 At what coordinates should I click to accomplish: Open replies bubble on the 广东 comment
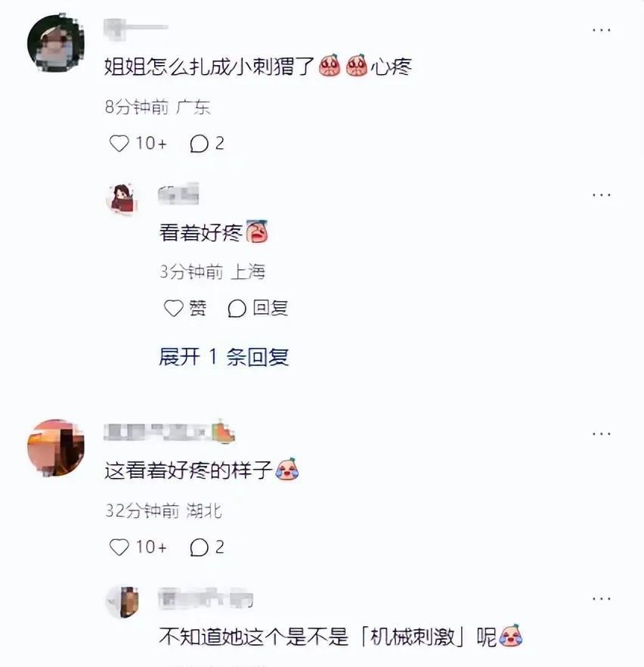pos(199,144)
